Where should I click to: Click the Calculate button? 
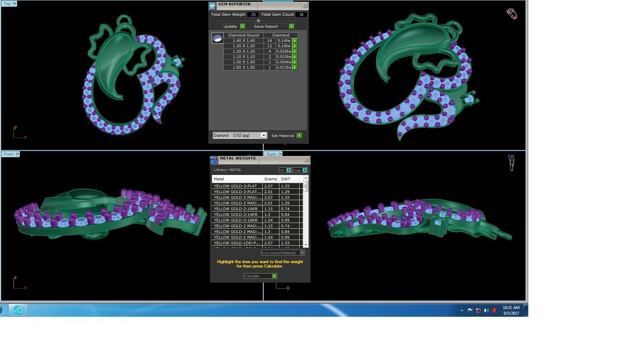tap(260, 276)
